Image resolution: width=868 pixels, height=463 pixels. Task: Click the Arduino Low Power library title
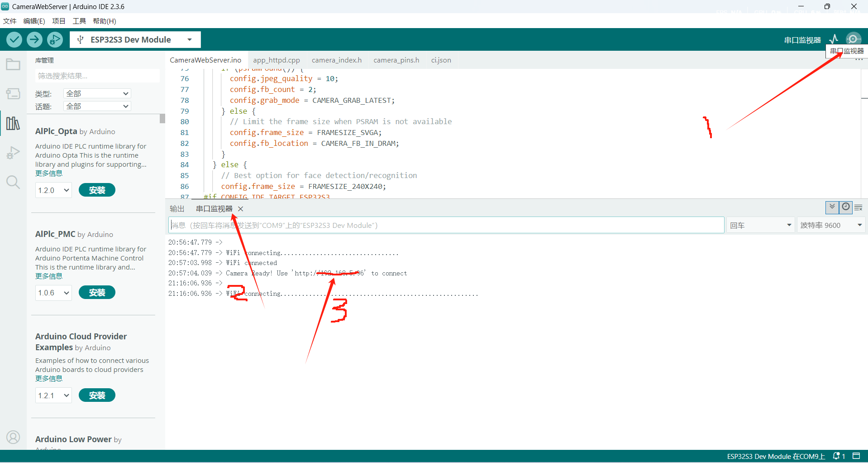point(73,439)
